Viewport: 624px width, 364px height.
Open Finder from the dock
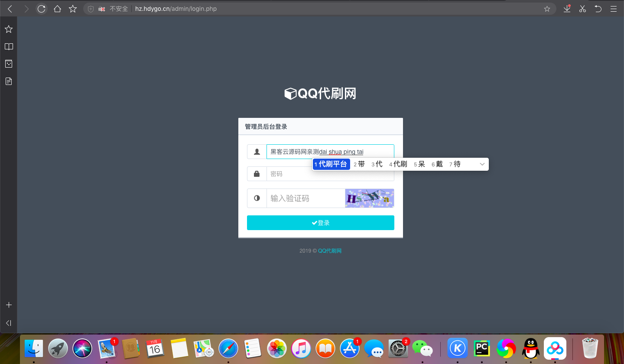(x=33, y=348)
